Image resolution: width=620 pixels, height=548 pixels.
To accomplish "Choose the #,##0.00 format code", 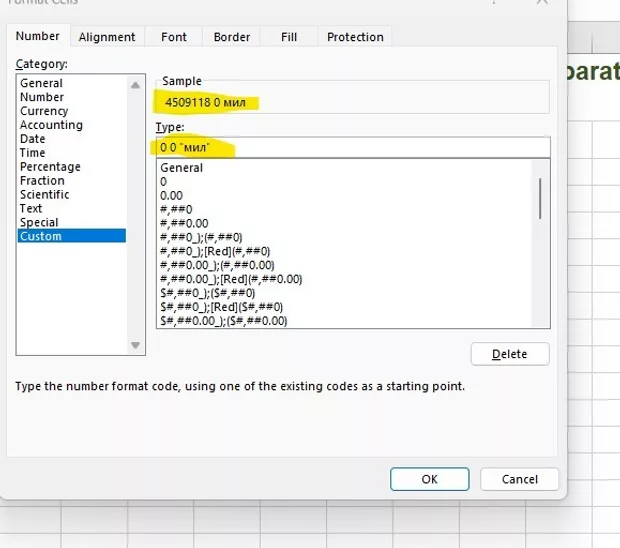I will pyautogui.click(x=184, y=224).
